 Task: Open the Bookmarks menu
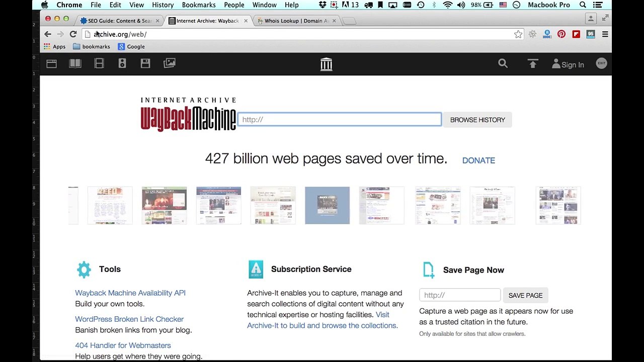pyautogui.click(x=199, y=5)
